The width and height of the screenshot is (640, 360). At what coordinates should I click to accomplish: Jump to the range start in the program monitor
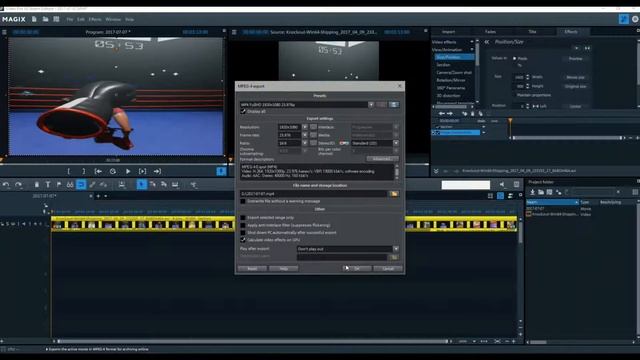click(x=98, y=171)
